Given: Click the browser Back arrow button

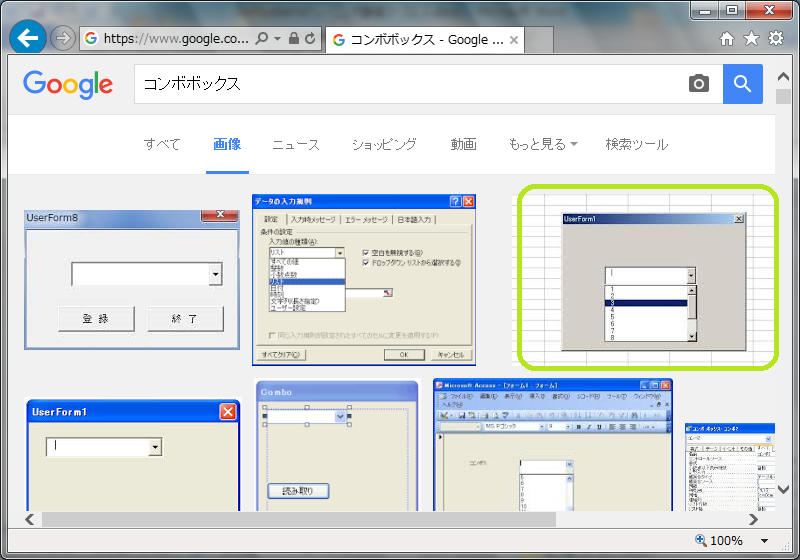Looking at the screenshot, I should 28,37.
